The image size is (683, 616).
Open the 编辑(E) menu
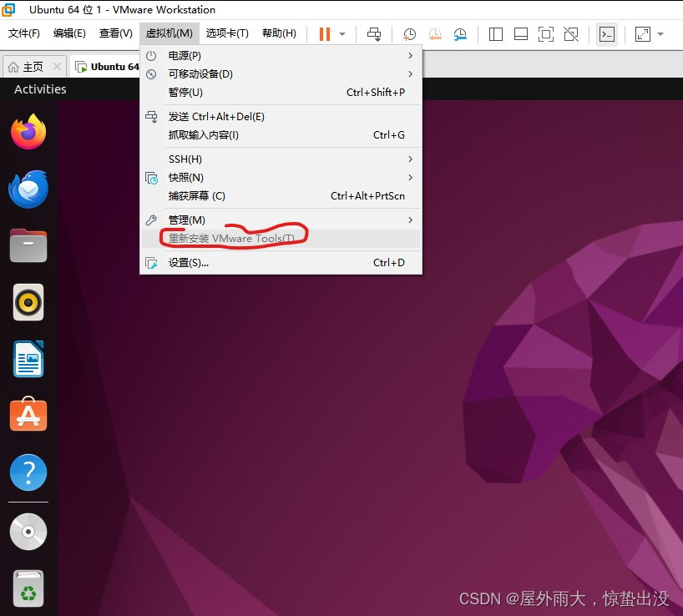[69, 33]
